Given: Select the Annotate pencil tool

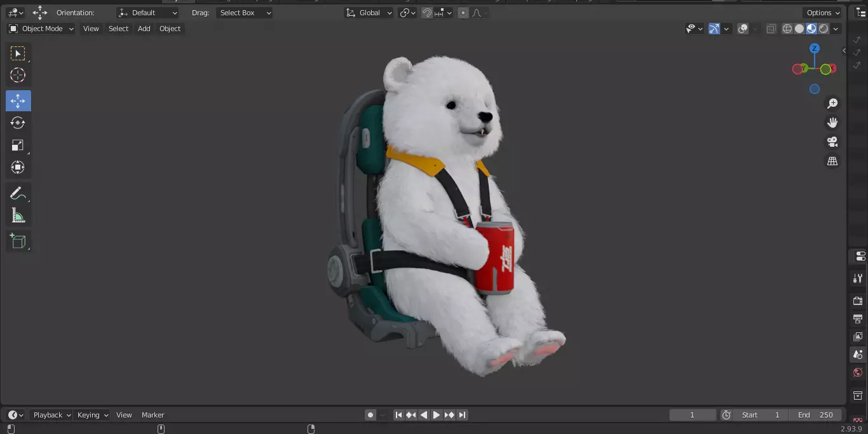Looking at the screenshot, I should 18,193.
